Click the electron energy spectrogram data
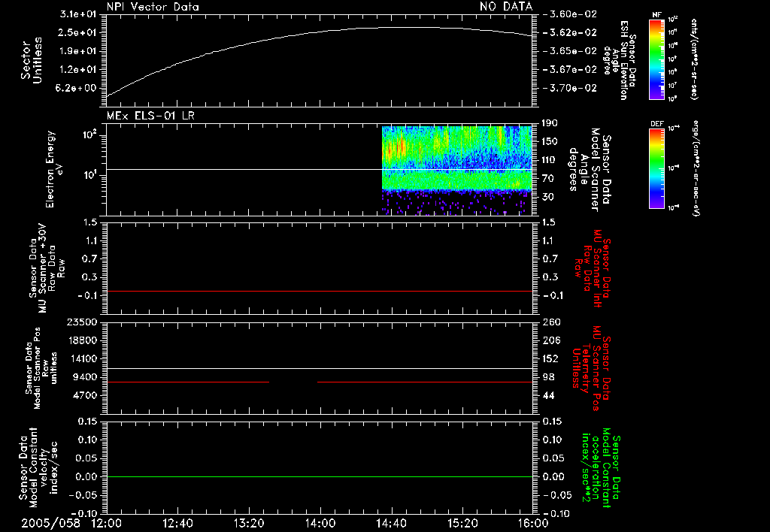 coord(456,171)
